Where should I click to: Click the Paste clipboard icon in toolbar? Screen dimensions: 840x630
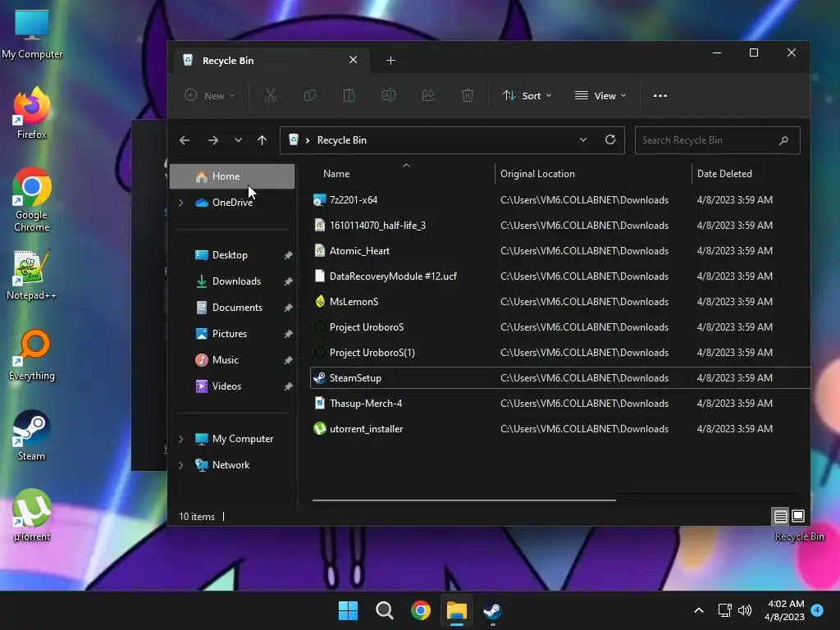pyautogui.click(x=349, y=95)
